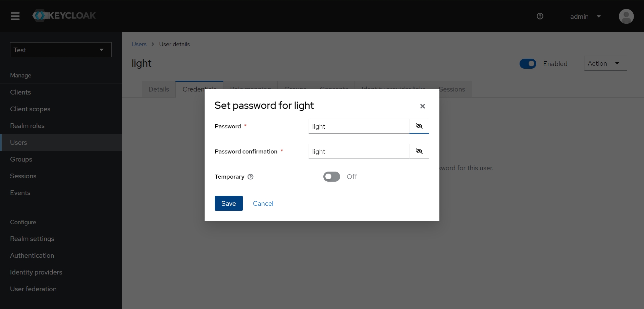Image resolution: width=644 pixels, height=309 pixels.
Task: Open the Sessions tab
Action: pos(452,89)
